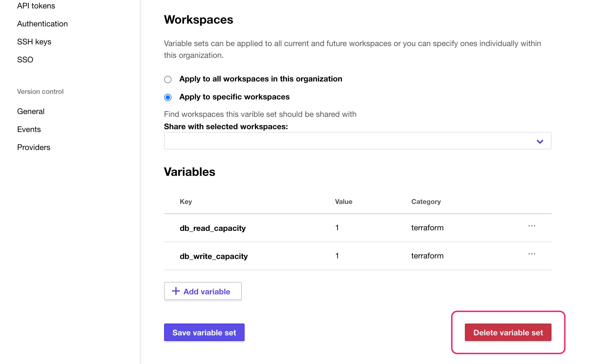Click the Add variable plus icon
Screen dimensions: 615x364
click(176, 291)
